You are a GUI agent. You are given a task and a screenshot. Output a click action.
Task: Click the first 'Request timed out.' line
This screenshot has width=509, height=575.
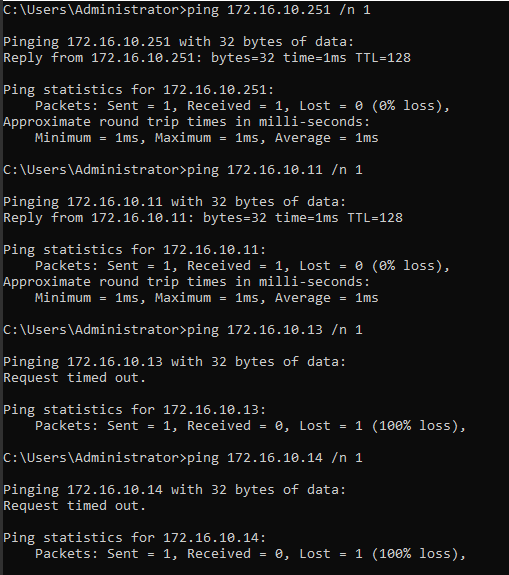coord(74,378)
